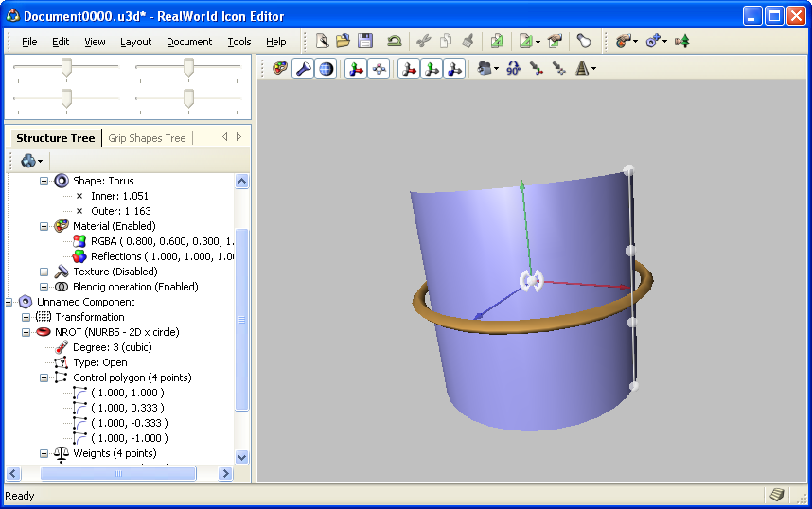Click the tree with arrow icon
This screenshot has width=812, height=509.
point(682,41)
